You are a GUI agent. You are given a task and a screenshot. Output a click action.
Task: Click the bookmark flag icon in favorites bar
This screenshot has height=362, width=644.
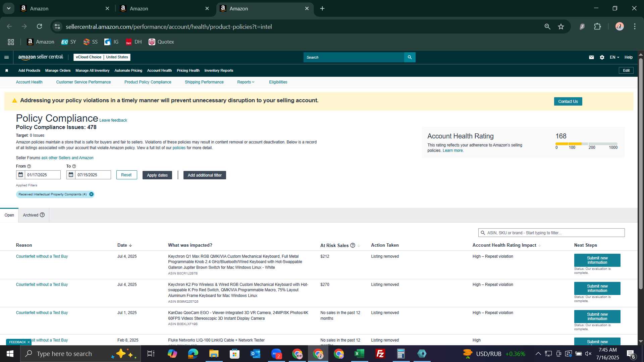point(7,70)
